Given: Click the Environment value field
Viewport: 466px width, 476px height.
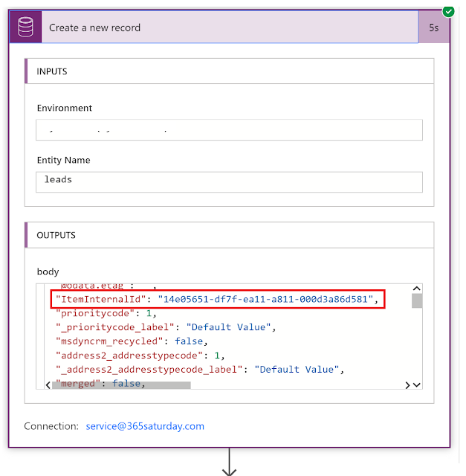Looking at the screenshot, I should (x=229, y=130).
